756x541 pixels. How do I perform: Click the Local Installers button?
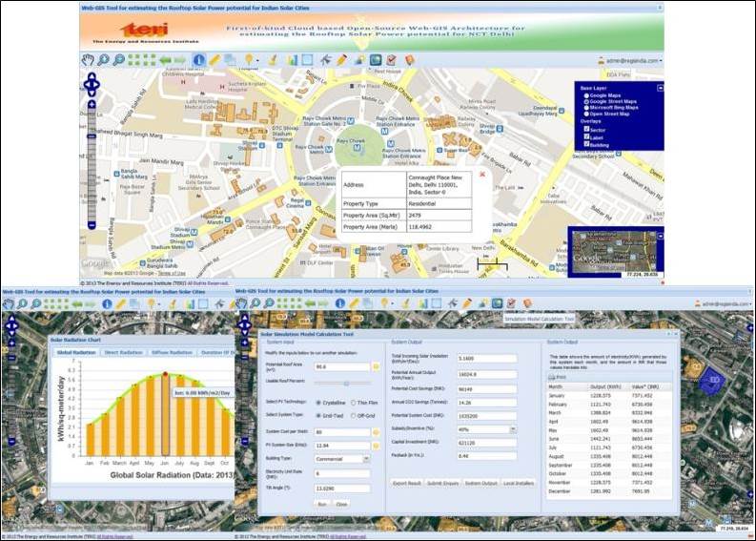519,483
